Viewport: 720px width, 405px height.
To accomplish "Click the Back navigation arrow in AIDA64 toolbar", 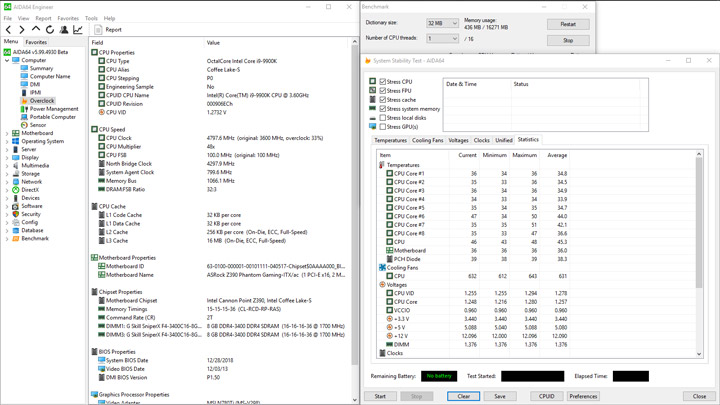I will tap(8, 30).
